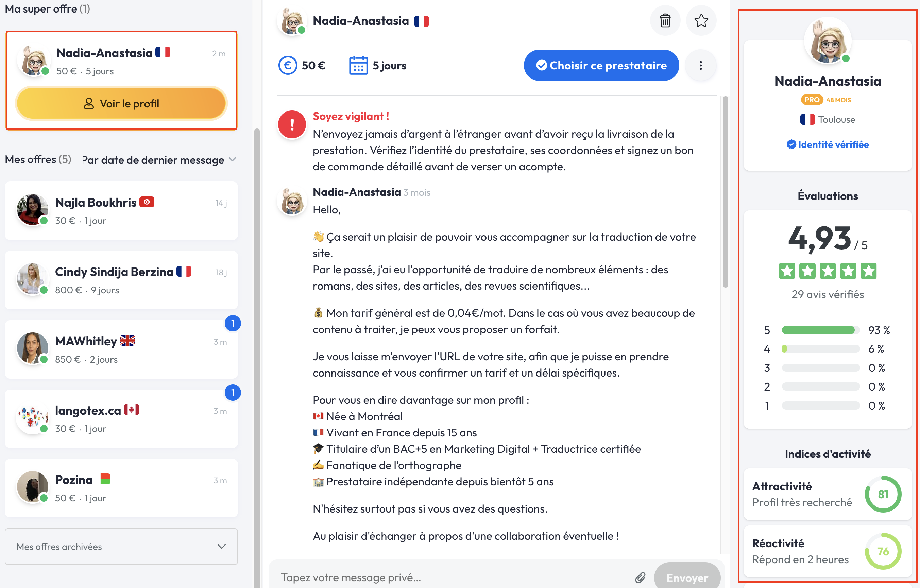Open the langotex.ca offer conversation

[x=121, y=419]
